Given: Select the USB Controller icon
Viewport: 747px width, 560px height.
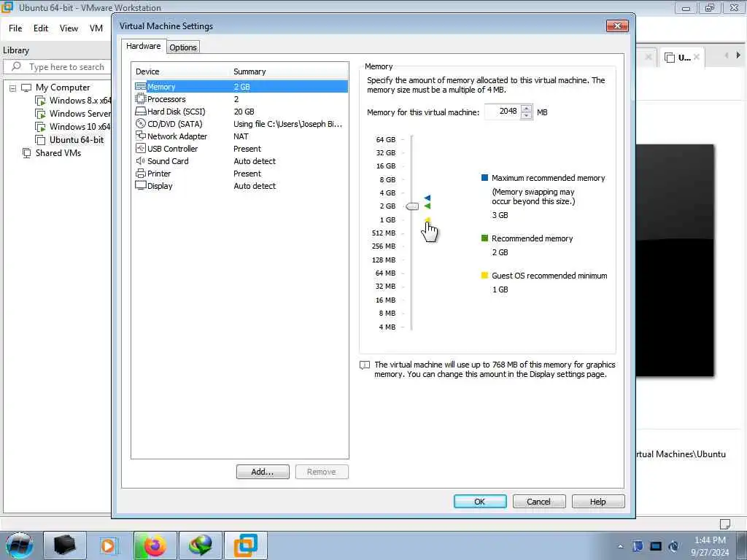Looking at the screenshot, I should (x=141, y=149).
